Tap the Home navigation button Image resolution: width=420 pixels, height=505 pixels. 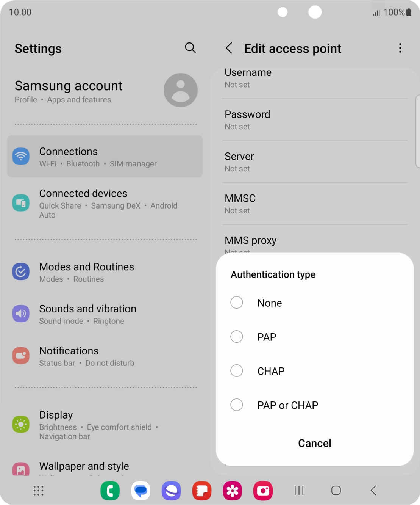click(x=336, y=491)
